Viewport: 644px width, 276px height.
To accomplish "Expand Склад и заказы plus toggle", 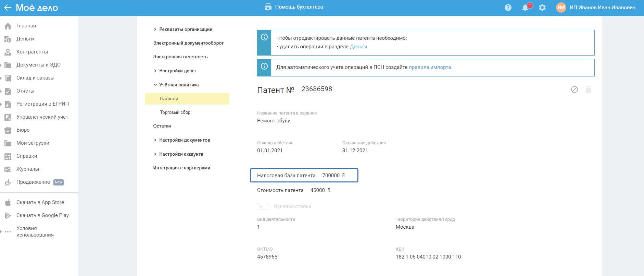I will point(1,78).
